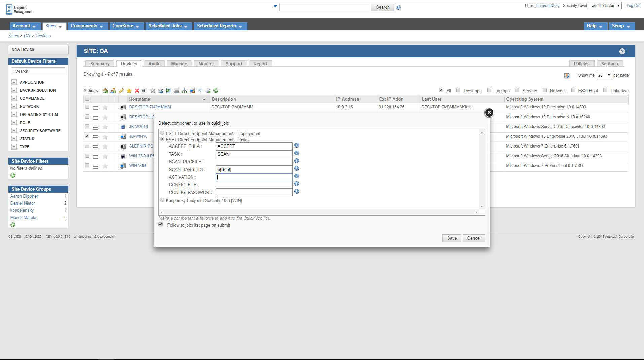Click the help icon beside the top Search button

(398, 7)
